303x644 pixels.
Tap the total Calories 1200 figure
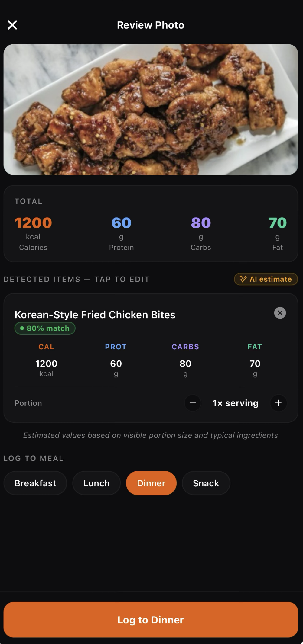[33, 223]
